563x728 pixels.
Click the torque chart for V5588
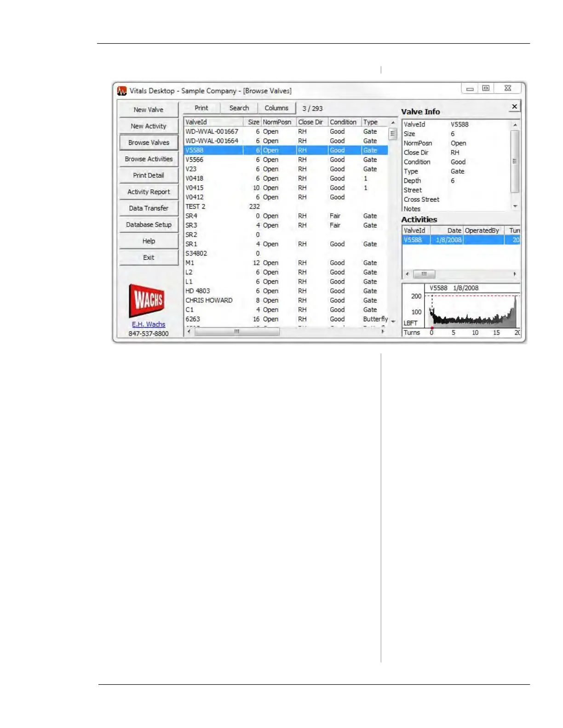pyautogui.click(x=461, y=310)
